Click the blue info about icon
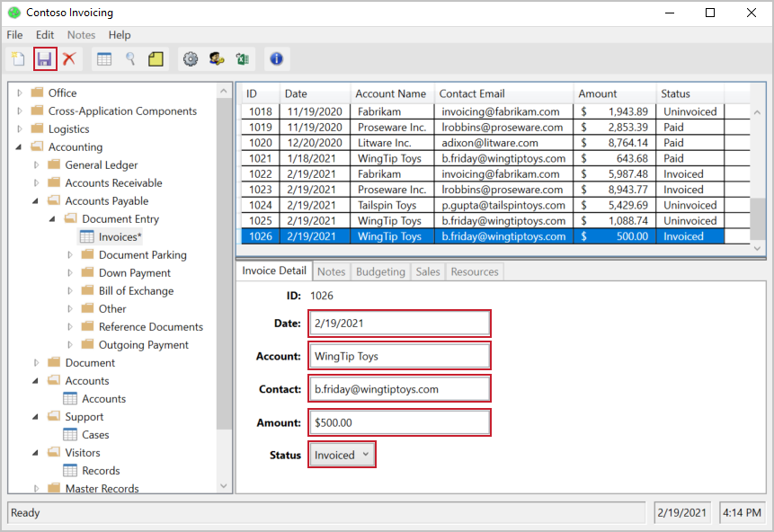The image size is (774, 532). coord(277,59)
